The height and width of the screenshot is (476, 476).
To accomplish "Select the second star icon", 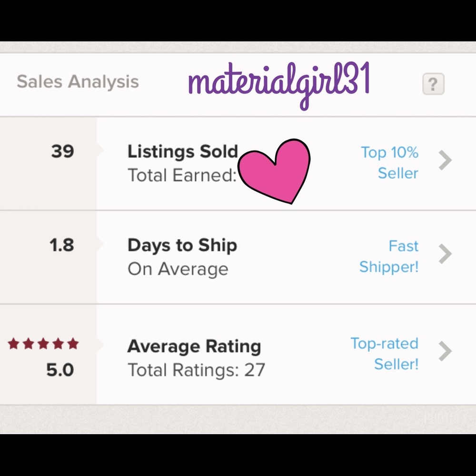I will point(28,343).
